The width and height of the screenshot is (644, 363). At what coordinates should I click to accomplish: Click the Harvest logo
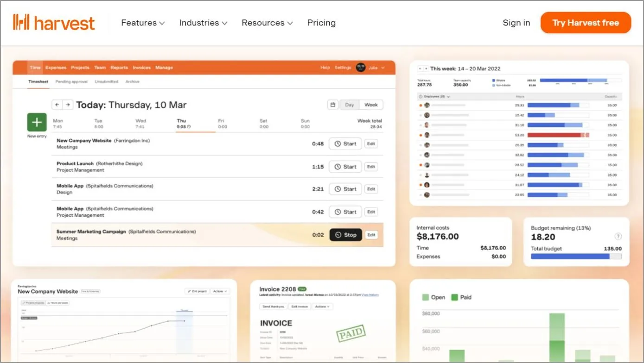[54, 23]
